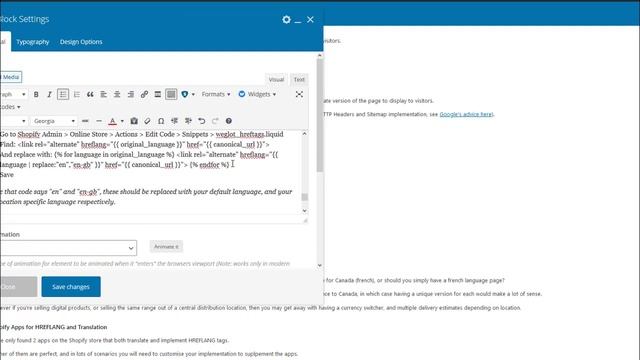This screenshot has width=640, height=360.
Task: Toggle the bulleted list button
Action: (x=63, y=94)
